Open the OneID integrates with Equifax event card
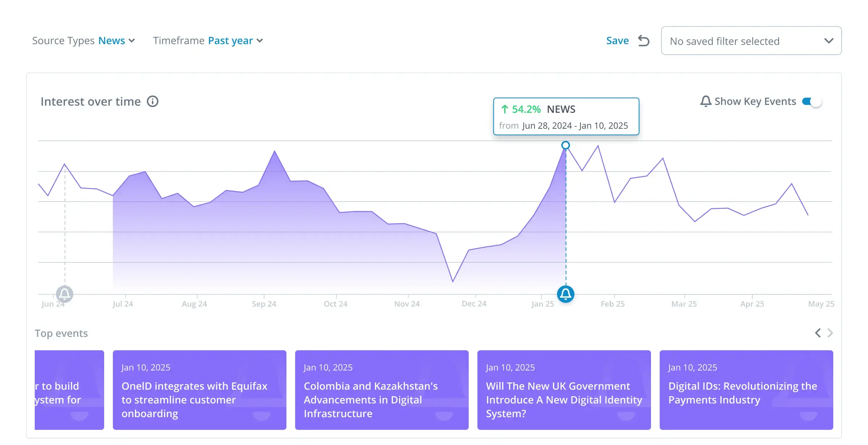Screen dimensions: 868x445 pos(200,390)
